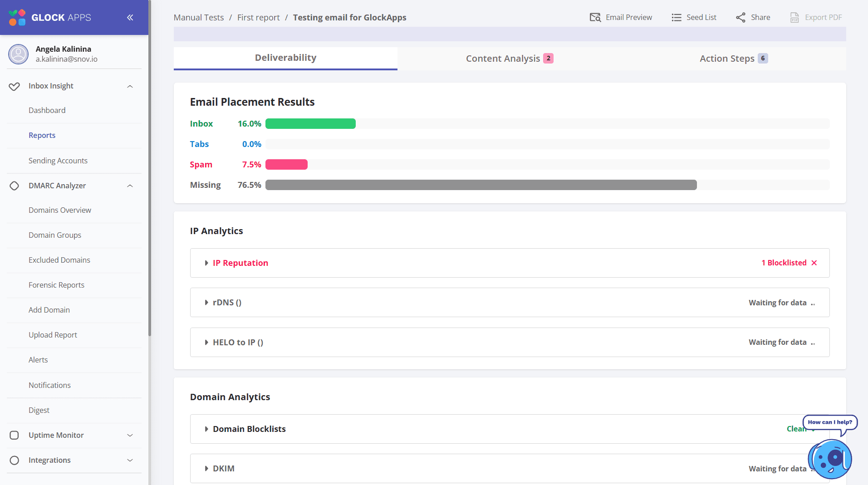868x485 pixels.
Task: Switch to the Content Analysis tab
Action: [510, 59]
